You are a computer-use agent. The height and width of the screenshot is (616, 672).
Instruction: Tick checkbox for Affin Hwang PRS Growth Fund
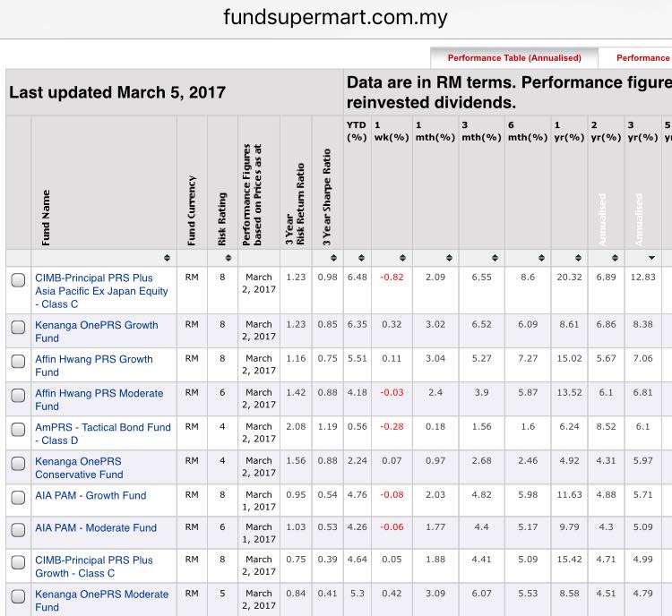18,361
